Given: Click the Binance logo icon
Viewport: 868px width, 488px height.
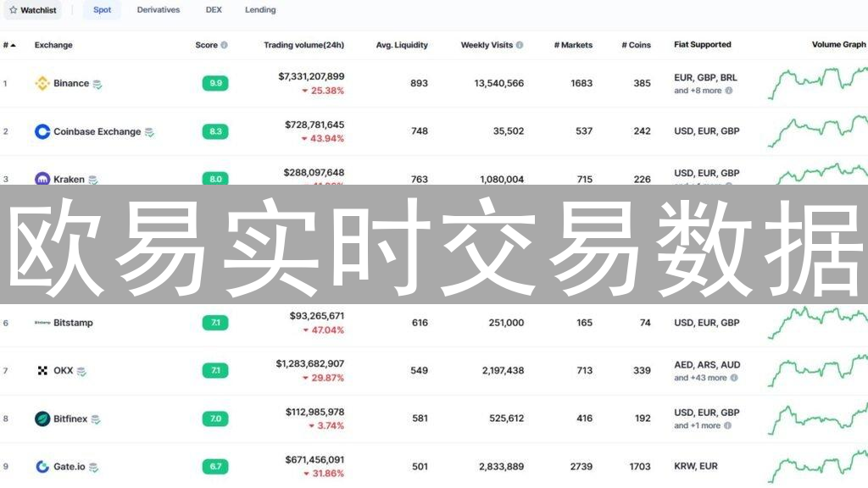Looking at the screenshot, I should [42, 83].
